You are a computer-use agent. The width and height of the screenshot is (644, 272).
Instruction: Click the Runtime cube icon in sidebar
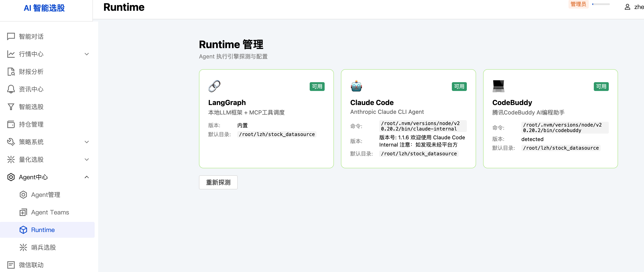(23, 230)
